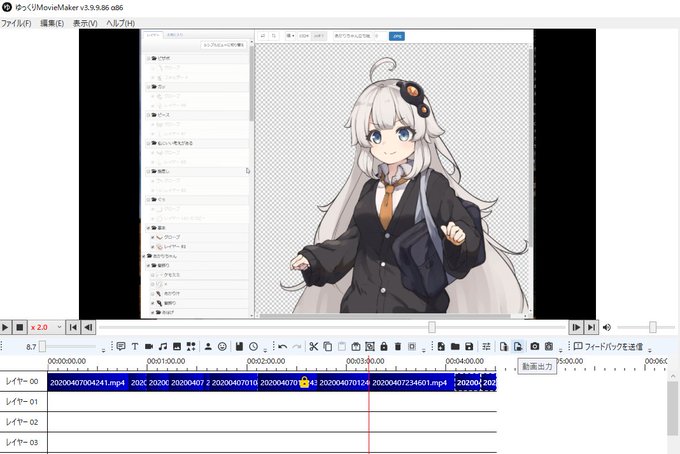Open a project using the folder icon
The height and width of the screenshot is (454, 680).
pos(455,346)
